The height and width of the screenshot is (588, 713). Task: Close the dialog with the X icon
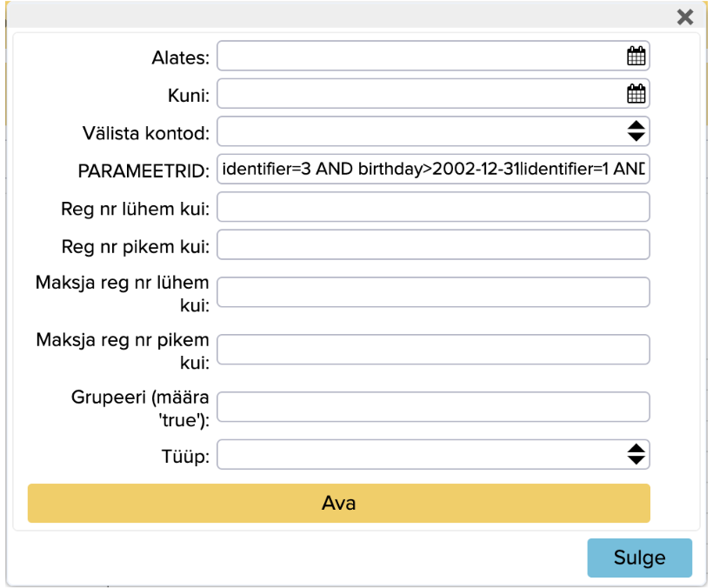pos(685,17)
